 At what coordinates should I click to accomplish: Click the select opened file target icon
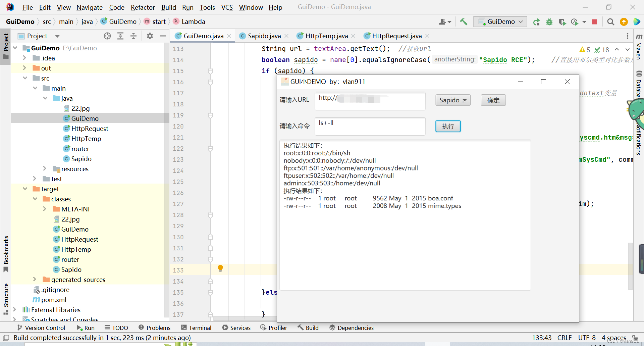(x=107, y=36)
